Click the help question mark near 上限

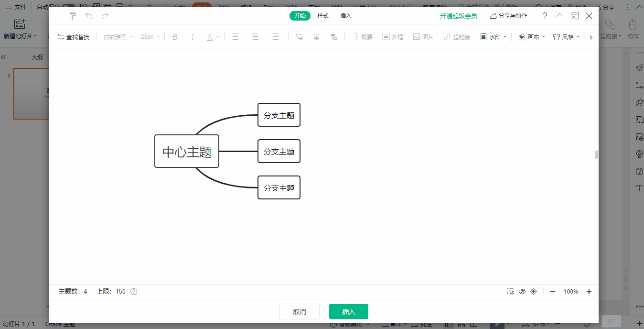pos(134,292)
